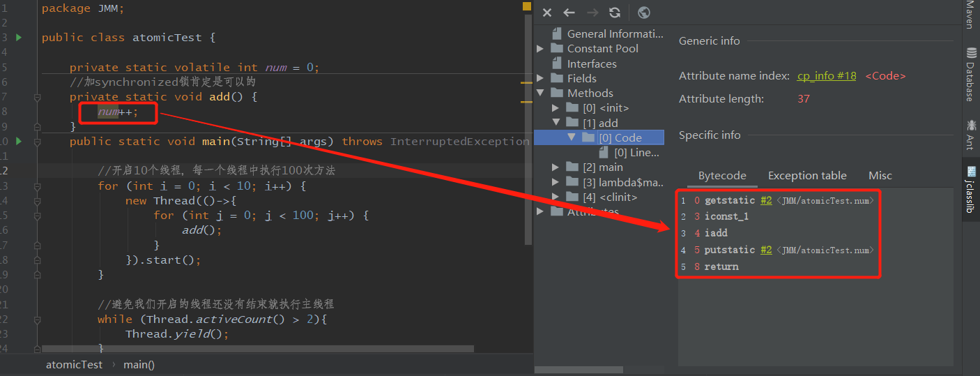Click the <Code> attribute name text
This screenshot has height=376, width=980.
(885, 75)
